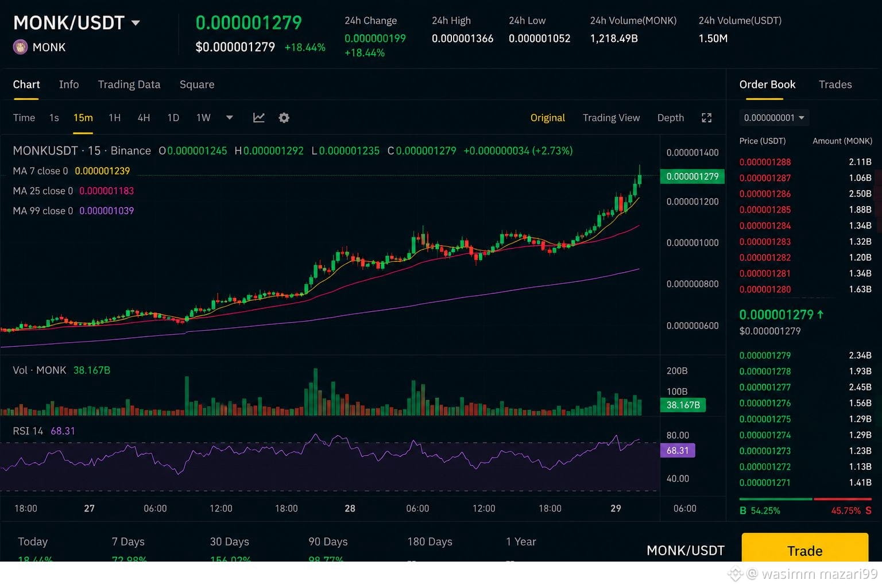Select the Order Book tab
Screen dimensions: 882x588
[767, 84]
